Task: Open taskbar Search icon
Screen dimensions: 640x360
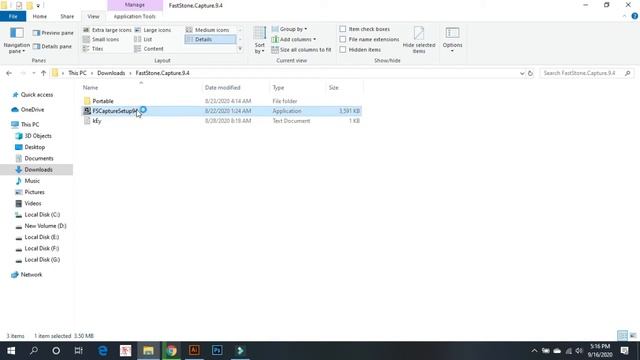Action: coord(34,351)
